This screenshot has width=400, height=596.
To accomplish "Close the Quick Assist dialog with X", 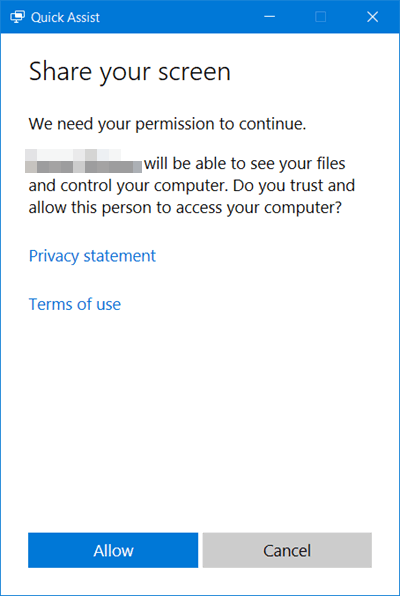I will (372, 17).
